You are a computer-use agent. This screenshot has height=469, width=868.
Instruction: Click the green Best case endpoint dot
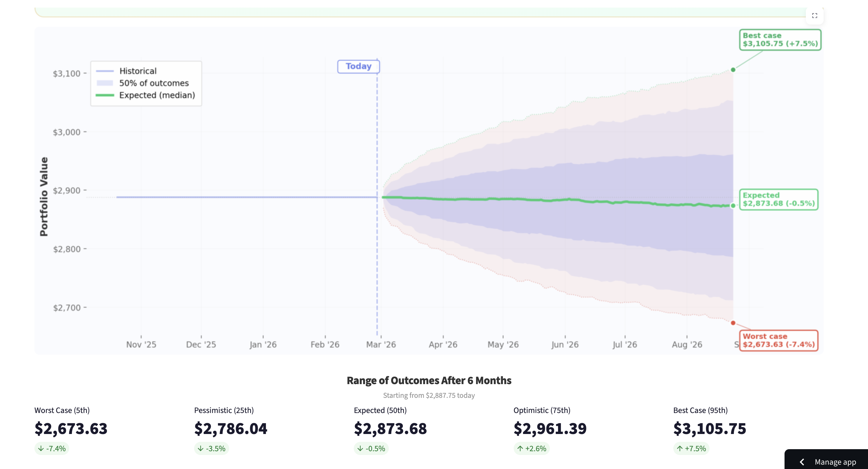click(x=733, y=70)
